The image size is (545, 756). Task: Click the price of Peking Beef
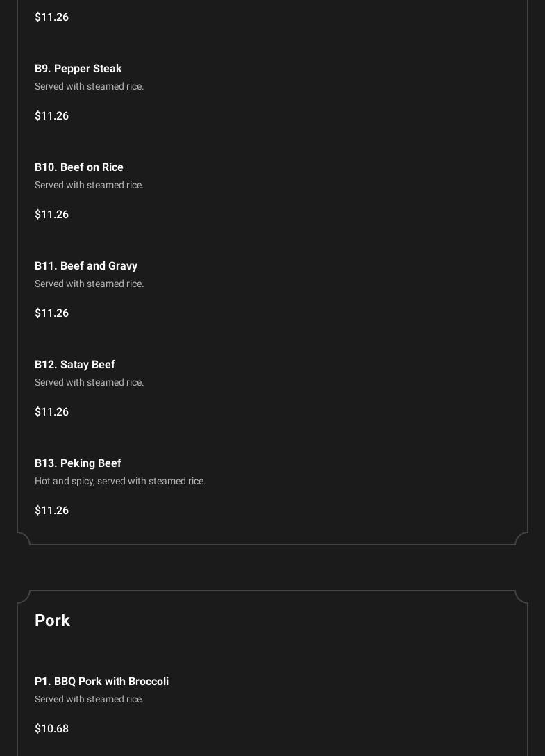click(51, 510)
